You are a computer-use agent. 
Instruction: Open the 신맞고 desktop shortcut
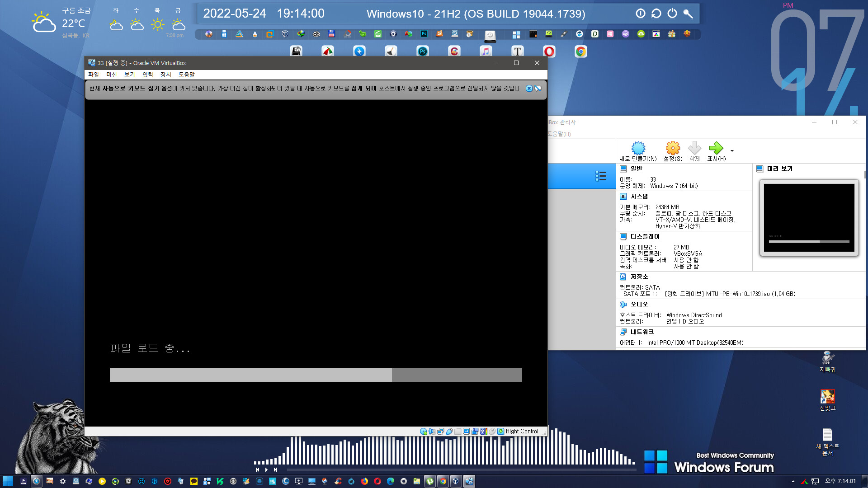click(828, 400)
